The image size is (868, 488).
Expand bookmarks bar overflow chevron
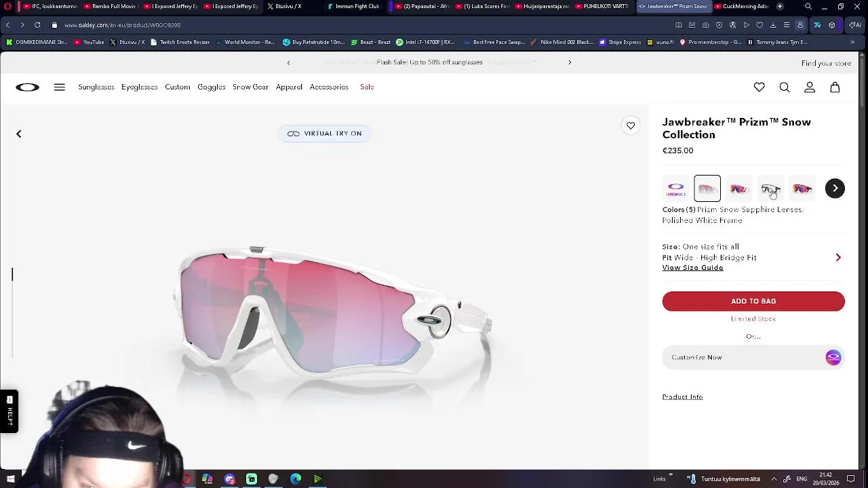[x=852, y=42]
